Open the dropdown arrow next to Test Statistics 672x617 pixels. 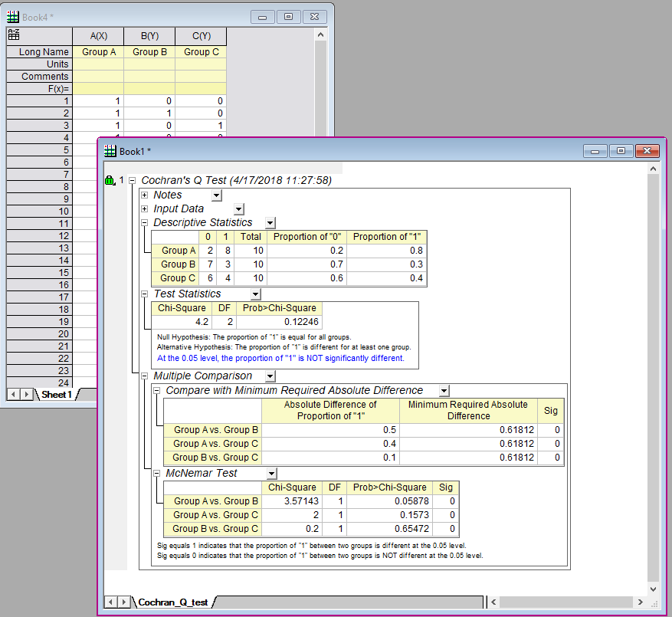click(255, 294)
